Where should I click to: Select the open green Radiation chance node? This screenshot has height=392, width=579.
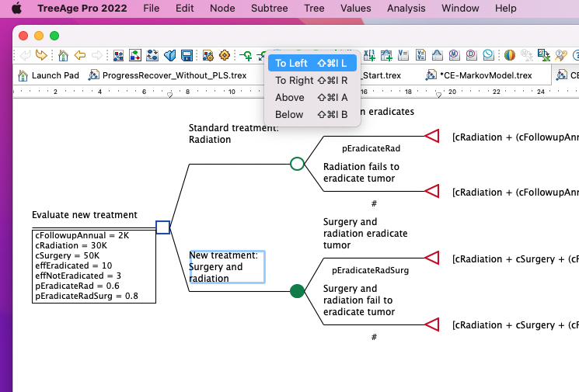click(297, 164)
